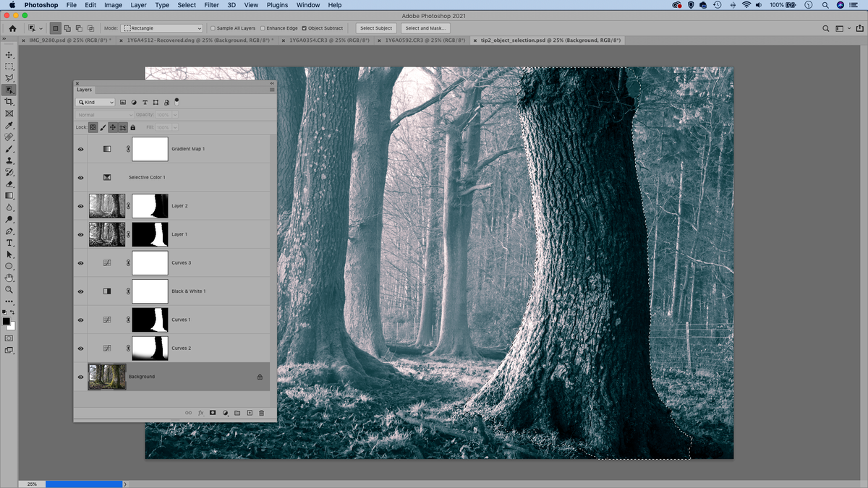This screenshot has height=488, width=868.
Task: Click the new adjustment layer icon
Action: tap(224, 412)
